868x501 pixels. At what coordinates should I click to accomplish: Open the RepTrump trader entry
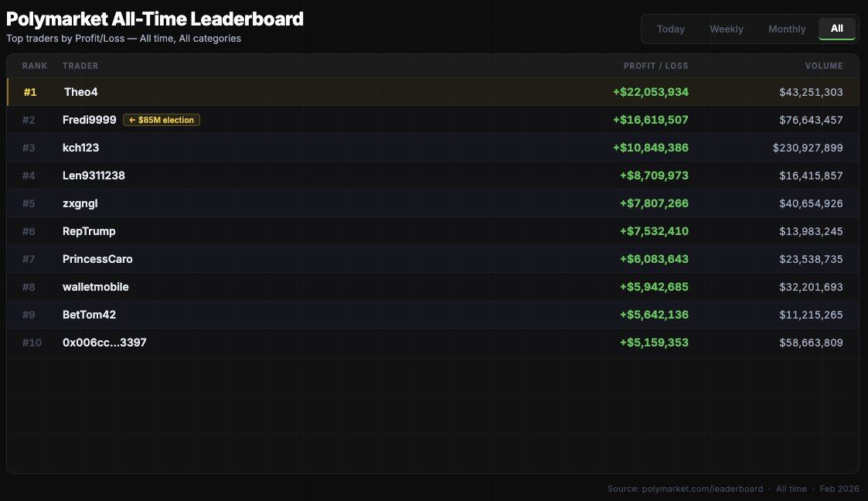point(89,231)
